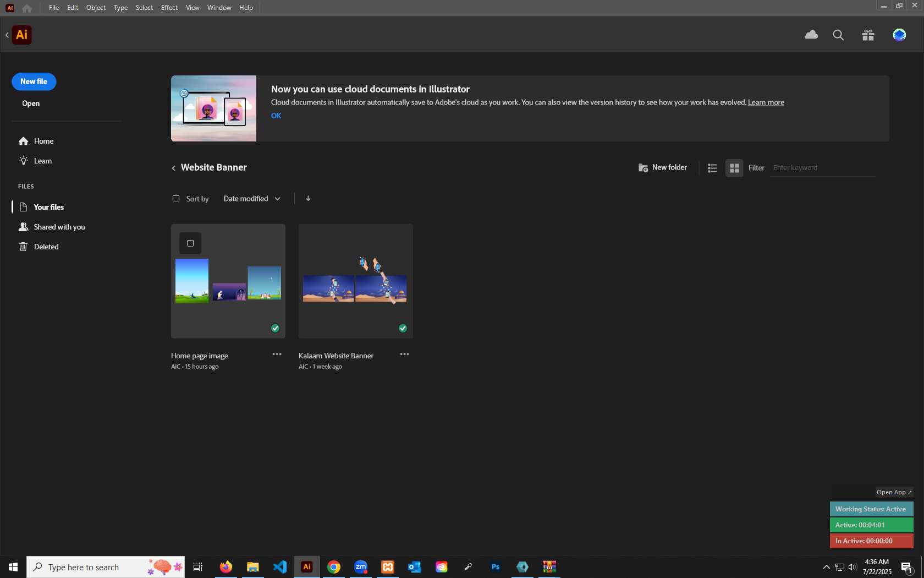Open WinRAR from the taskbar

pyautogui.click(x=549, y=567)
